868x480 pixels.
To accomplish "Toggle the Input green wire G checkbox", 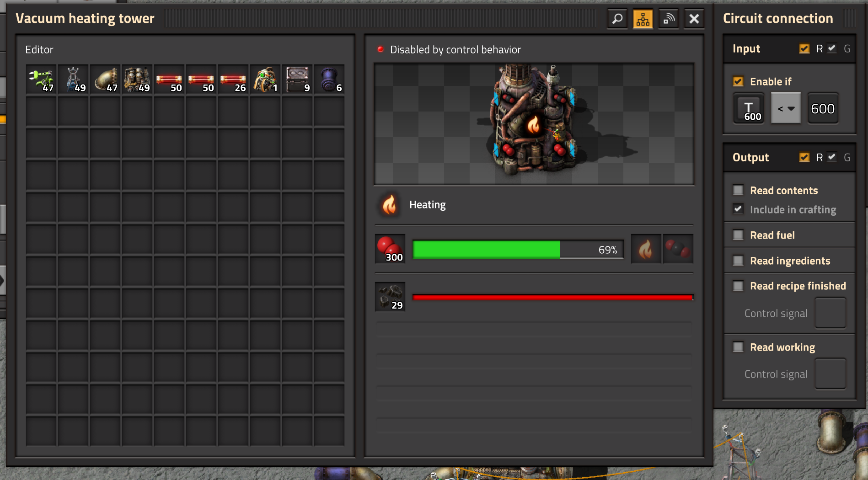I will point(832,48).
